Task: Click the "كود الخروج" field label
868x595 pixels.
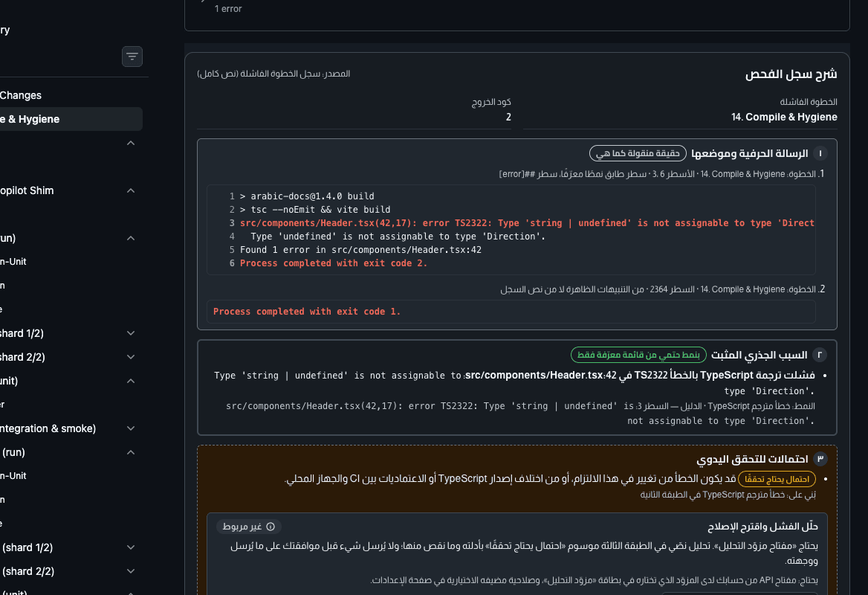Action: pos(491,102)
